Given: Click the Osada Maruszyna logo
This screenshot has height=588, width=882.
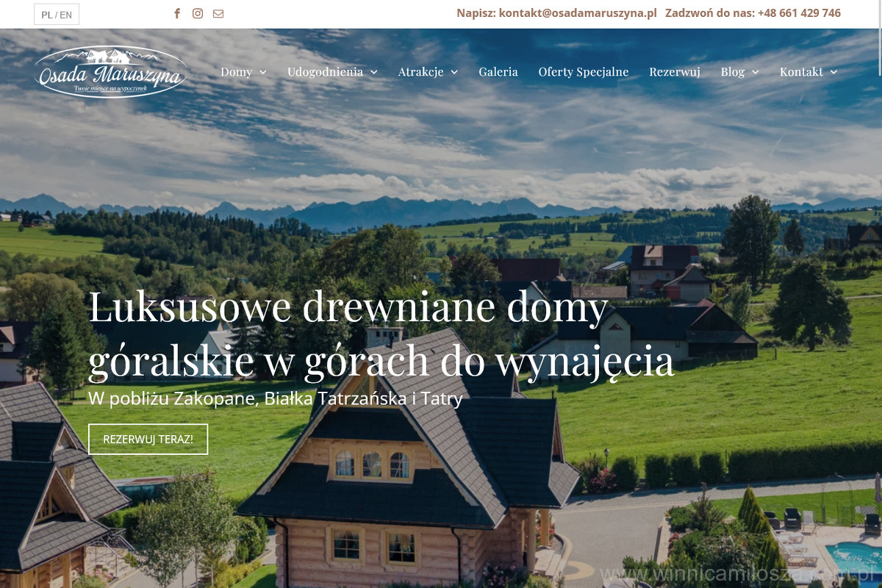Looking at the screenshot, I should point(110,72).
